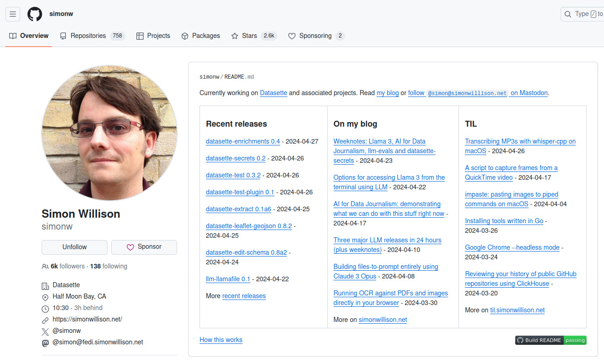Viewport: 604px width, 364px height.
Task: Click the 'Recent releases' column heading
Action: pyautogui.click(x=236, y=124)
